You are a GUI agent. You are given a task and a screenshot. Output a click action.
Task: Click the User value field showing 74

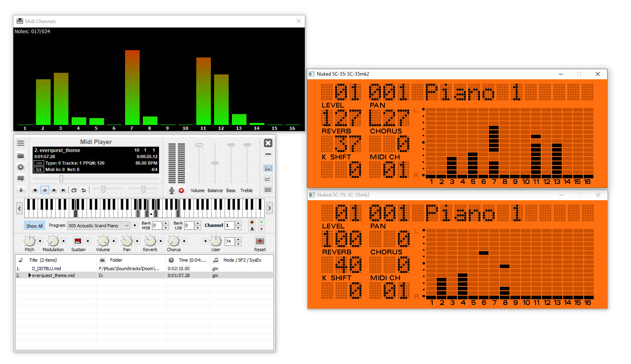click(230, 241)
